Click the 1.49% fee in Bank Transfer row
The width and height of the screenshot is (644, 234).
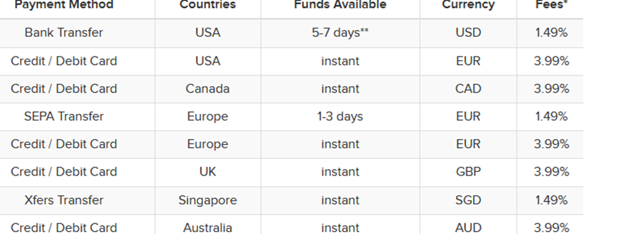[551, 33]
